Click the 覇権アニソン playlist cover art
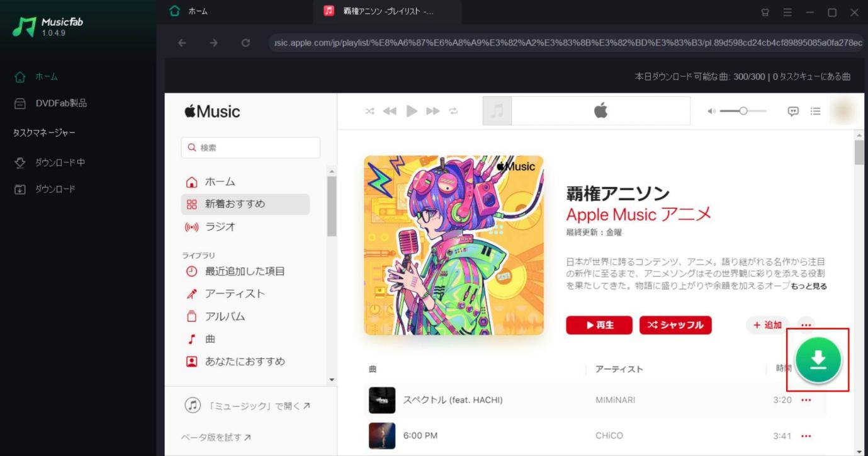 [454, 245]
